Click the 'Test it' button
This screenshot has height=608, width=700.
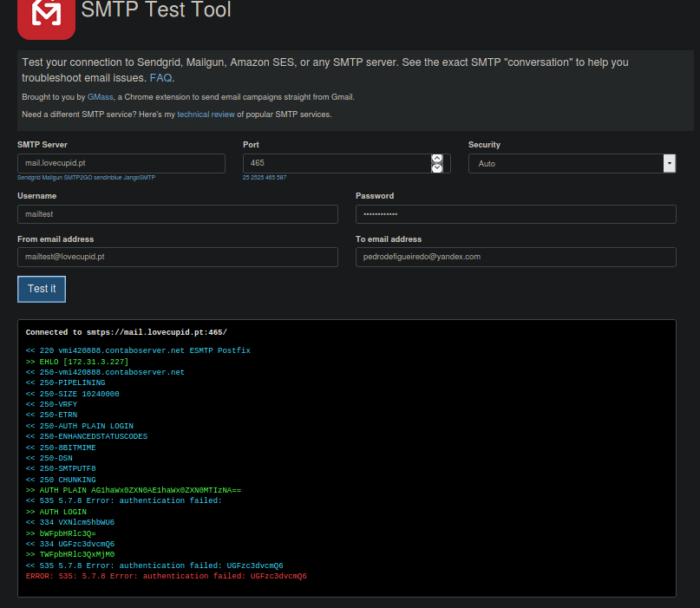pos(42,289)
